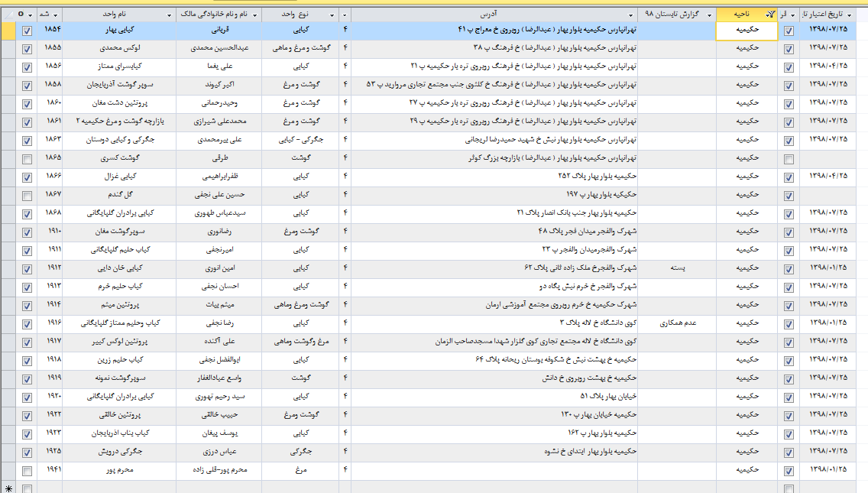Click the unit name جگرکی درویش
This screenshot has height=493, width=868.
coord(119,452)
